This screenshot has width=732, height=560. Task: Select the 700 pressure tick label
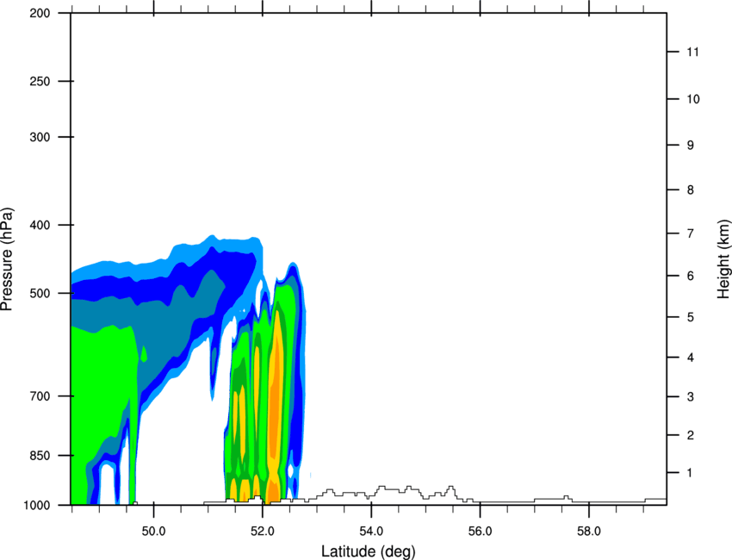pyautogui.click(x=40, y=396)
